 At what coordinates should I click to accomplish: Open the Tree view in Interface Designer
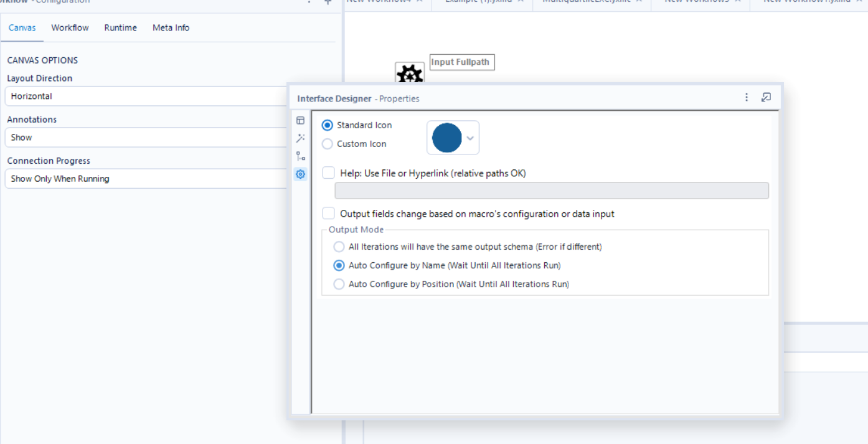pos(300,157)
